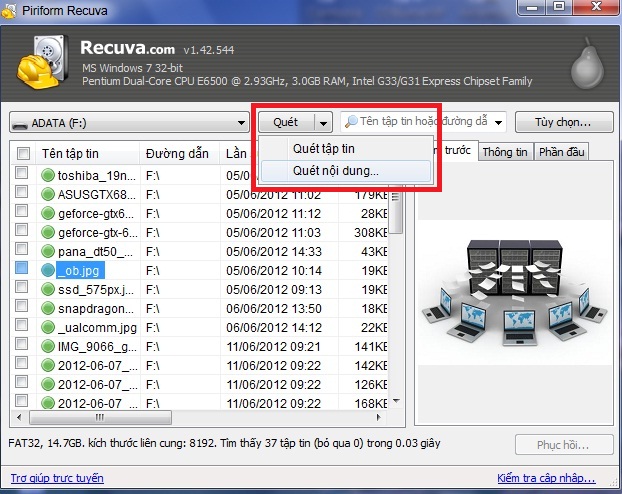Follow the Kiểm tra cập nhập... link

546,478
